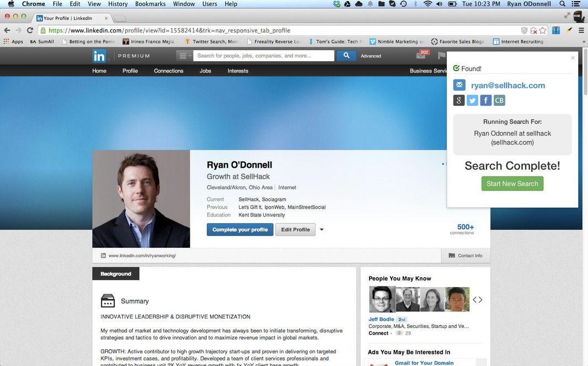Show previous People You May Know suggestions

pos(475,300)
